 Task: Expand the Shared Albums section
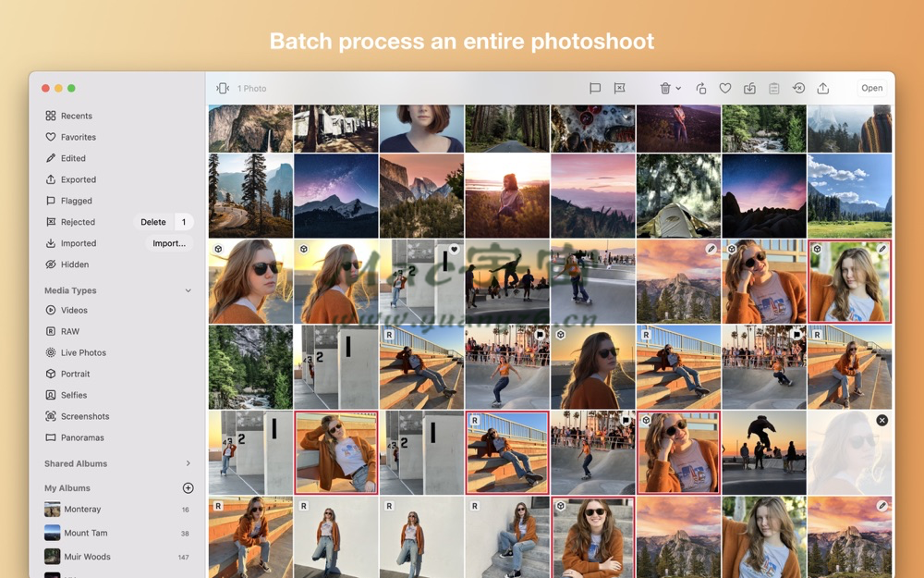coord(188,463)
